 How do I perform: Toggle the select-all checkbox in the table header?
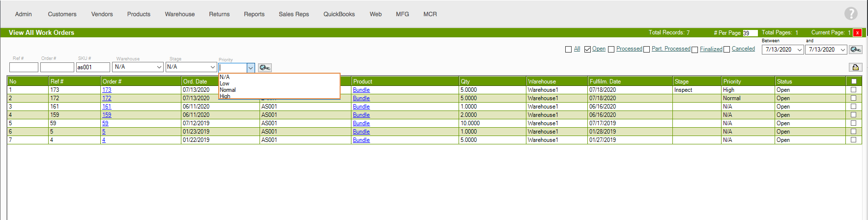[854, 82]
